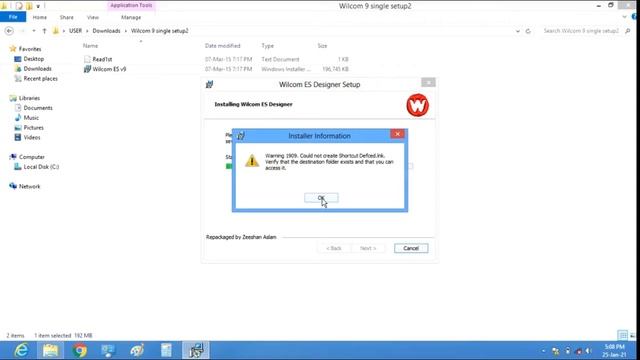
Task: Open the View ribbon tab
Action: 93,17
